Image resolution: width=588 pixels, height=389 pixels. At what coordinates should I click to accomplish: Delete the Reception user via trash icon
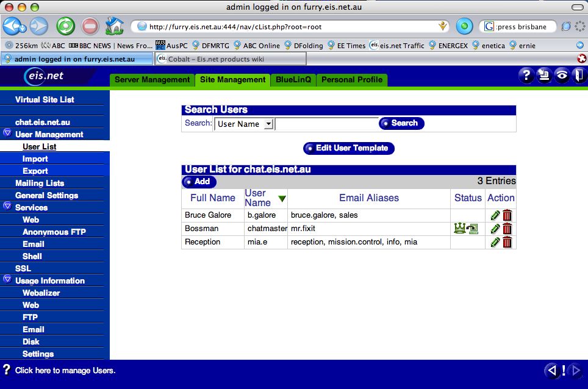tap(507, 242)
